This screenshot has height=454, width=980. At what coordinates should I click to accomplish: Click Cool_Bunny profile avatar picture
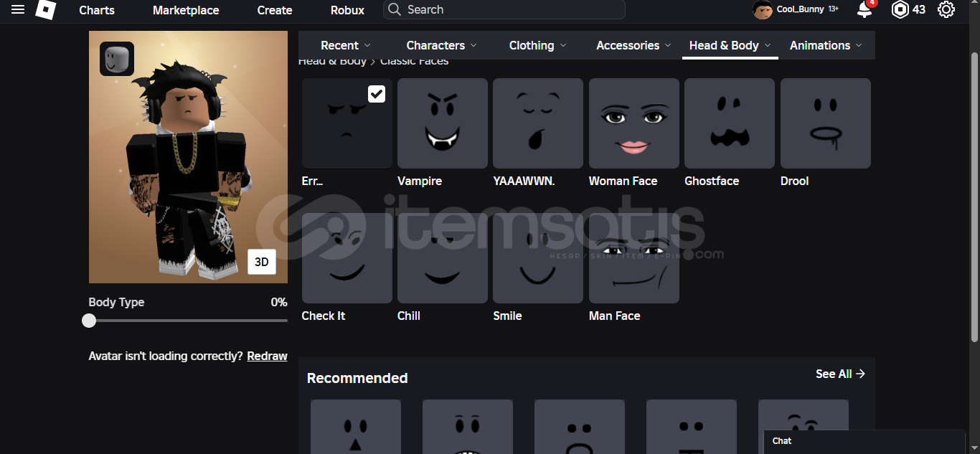(x=762, y=9)
